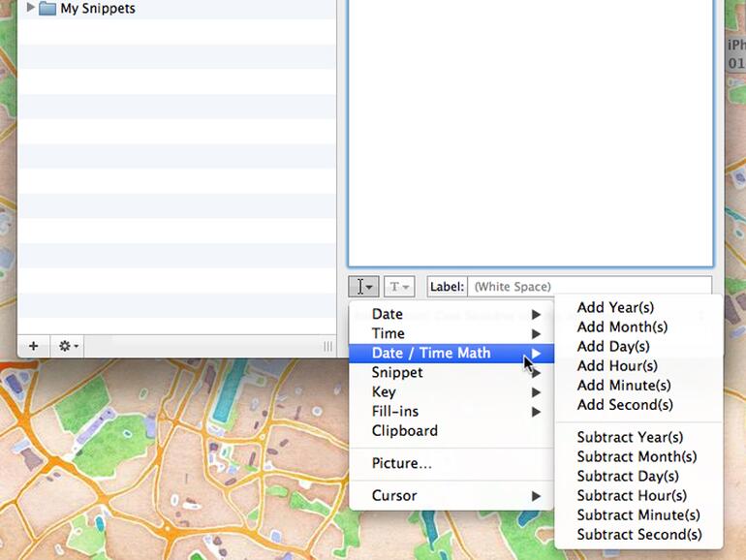The width and height of the screenshot is (746, 560).
Task: Click the plus button to add snippet
Action: [33, 346]
